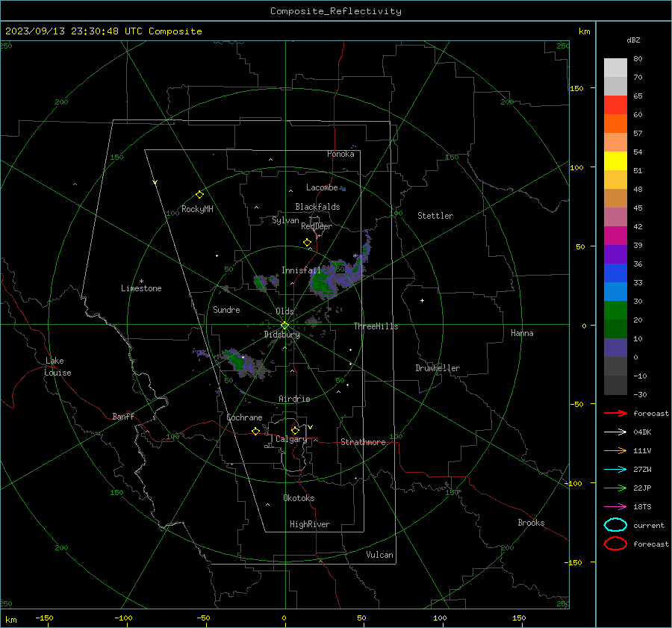
Task: Click the white plus marker west of Hanna
Action: (422, 300)
